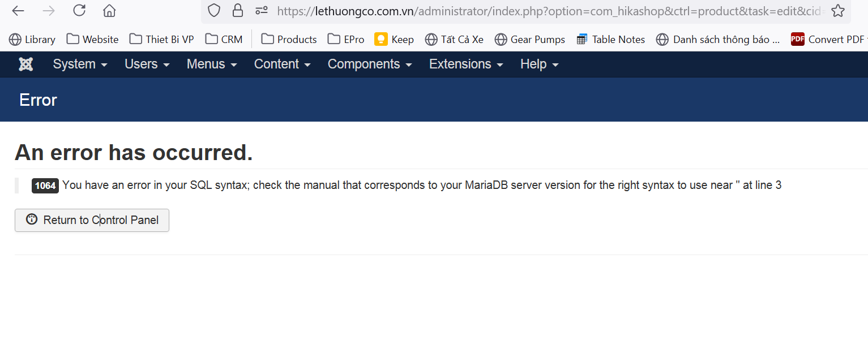Open Convert PDF bookmark
Image resolution: width=868 pixels, height=349 pixels.
(829, 39)
